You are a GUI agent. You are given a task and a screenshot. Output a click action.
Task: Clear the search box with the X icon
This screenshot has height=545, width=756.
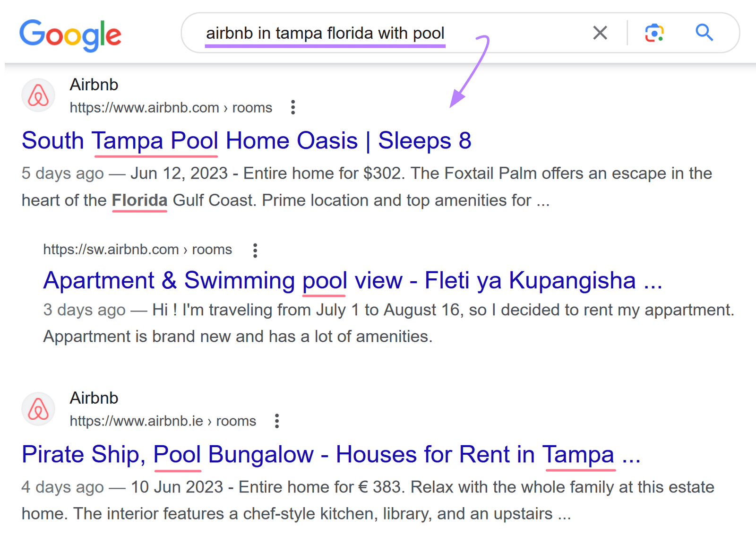[600, 33]
